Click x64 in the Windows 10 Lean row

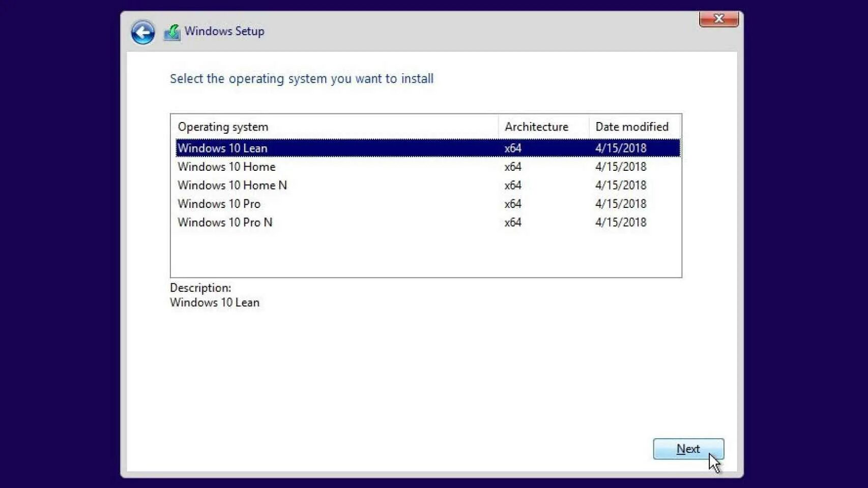[x=513, y=148]
